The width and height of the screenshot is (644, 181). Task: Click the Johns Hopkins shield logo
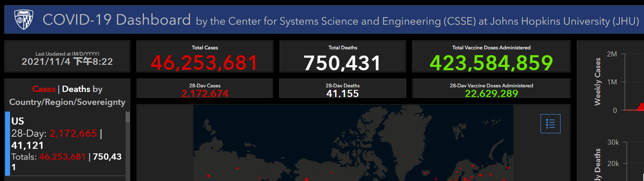[23, 19]
